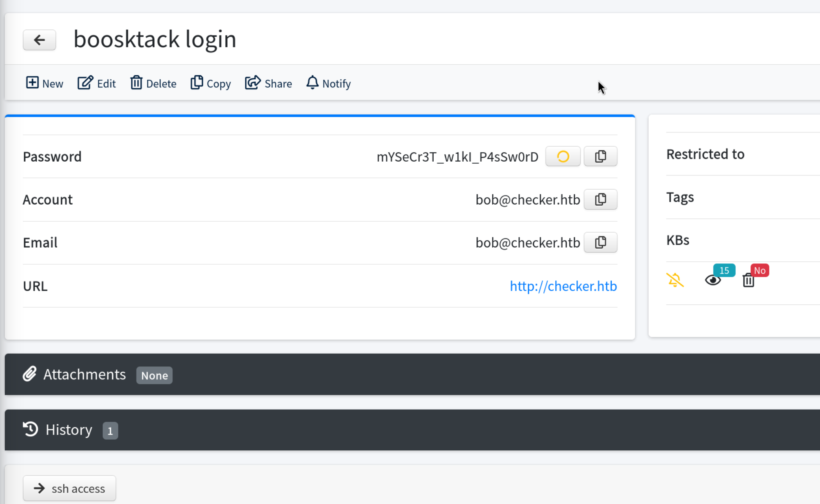Click the password refresh spinner icon
The image size is (820, 504).
[563, 157]
